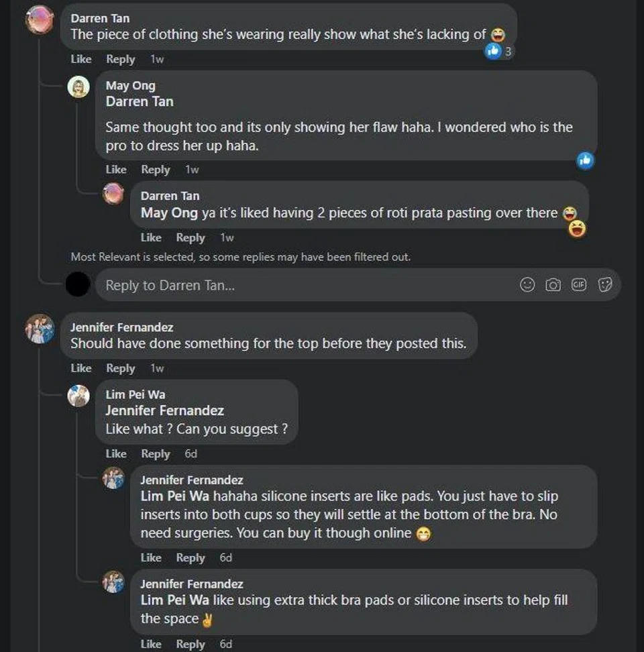Like the silicone inserts reply
Screen dimensions: 644x652
(x=151, y=557)
